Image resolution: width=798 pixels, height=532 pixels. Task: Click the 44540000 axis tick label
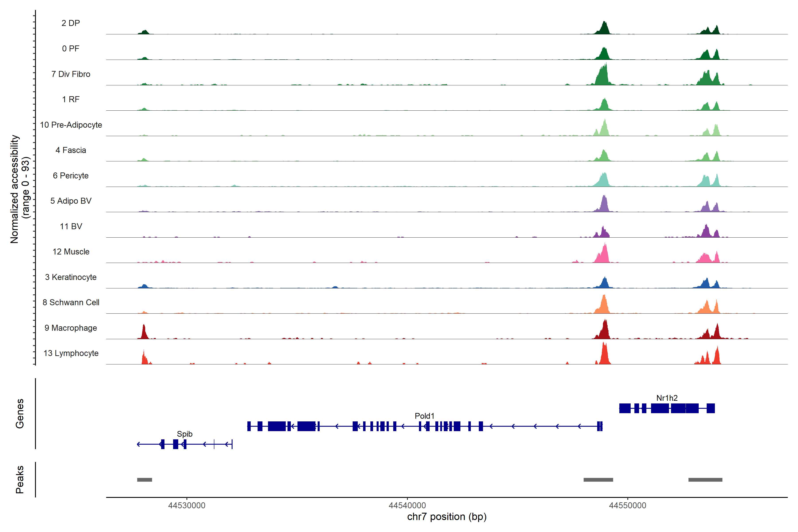(x=407, y=506)
